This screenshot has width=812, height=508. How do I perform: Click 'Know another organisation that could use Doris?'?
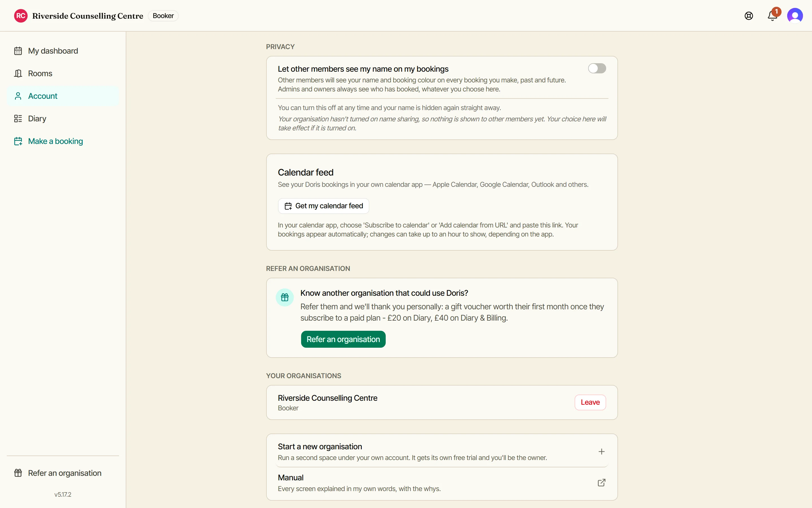pyautogui.click(x=384, y=293)
